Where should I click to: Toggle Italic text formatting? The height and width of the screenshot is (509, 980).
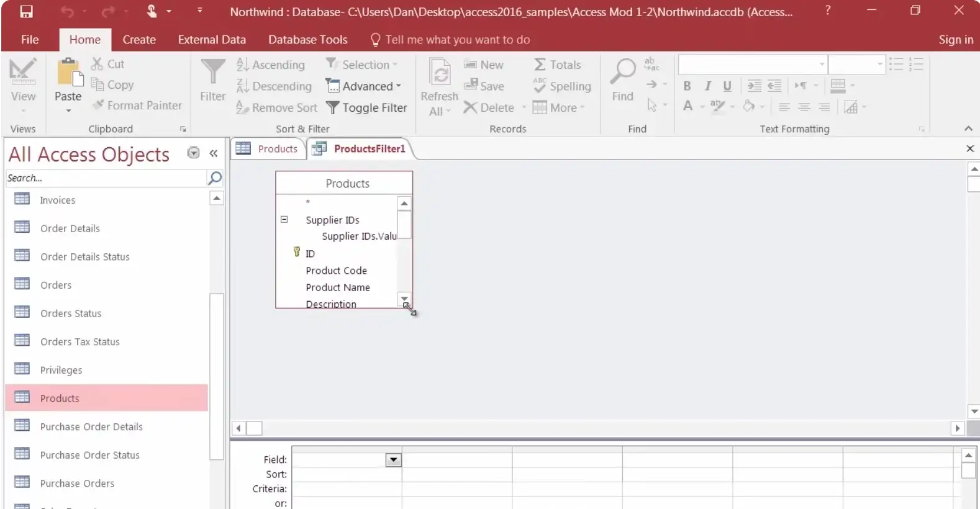(x=707, y=86)
